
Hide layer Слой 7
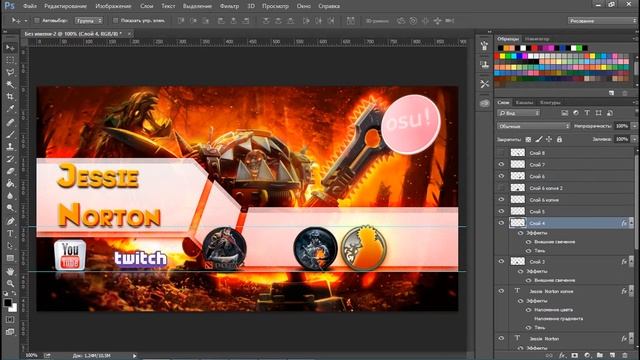coord(501,164)
